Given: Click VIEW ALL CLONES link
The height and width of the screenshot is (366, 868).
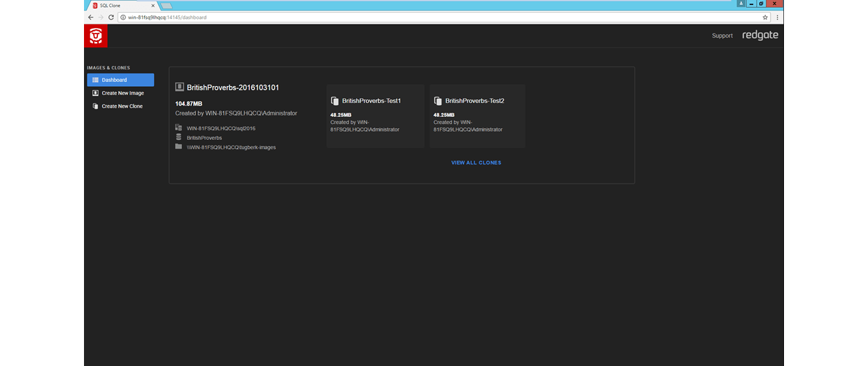Looking at the screenshot, I should point(476,163).
